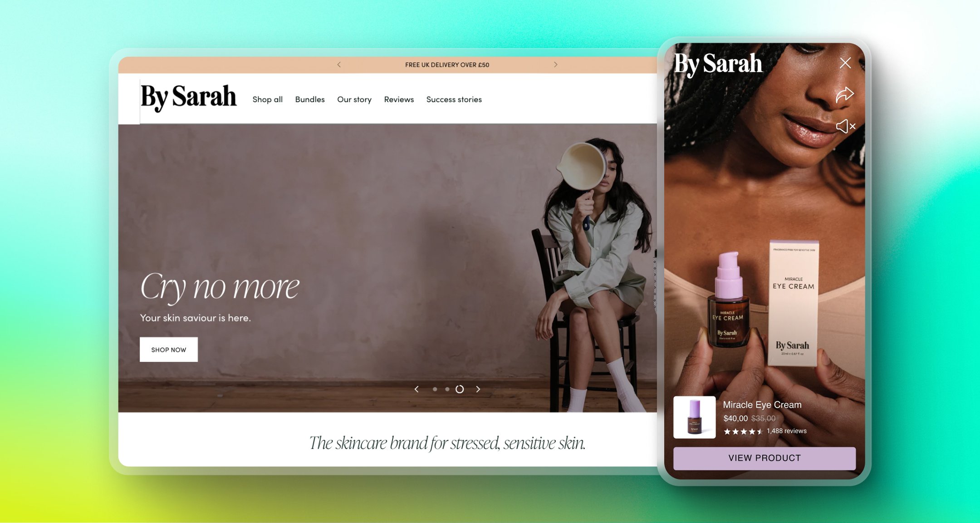Screen dimensions: 980x523
Task: Go to the previous hero slide
Action: pyautogui.click(x=416, y=389)
